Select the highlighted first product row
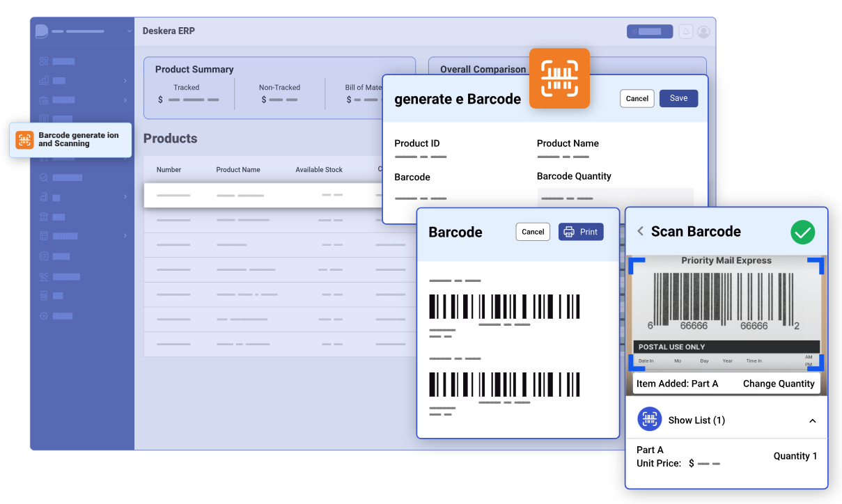The image size is (842, 504). pos(263,195)
